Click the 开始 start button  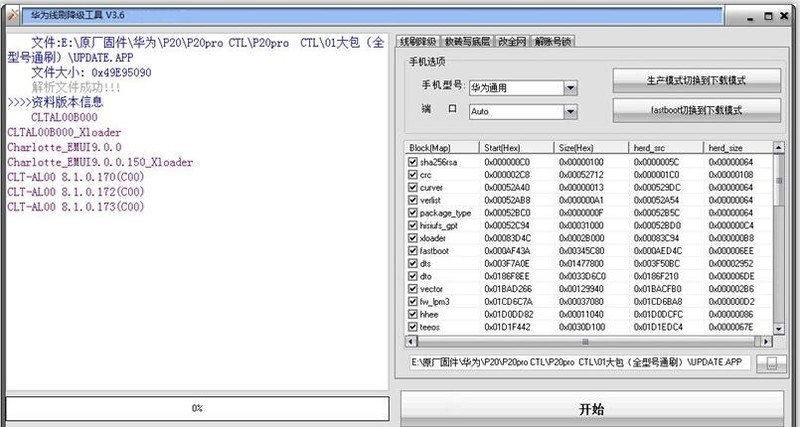click(592, 408)
